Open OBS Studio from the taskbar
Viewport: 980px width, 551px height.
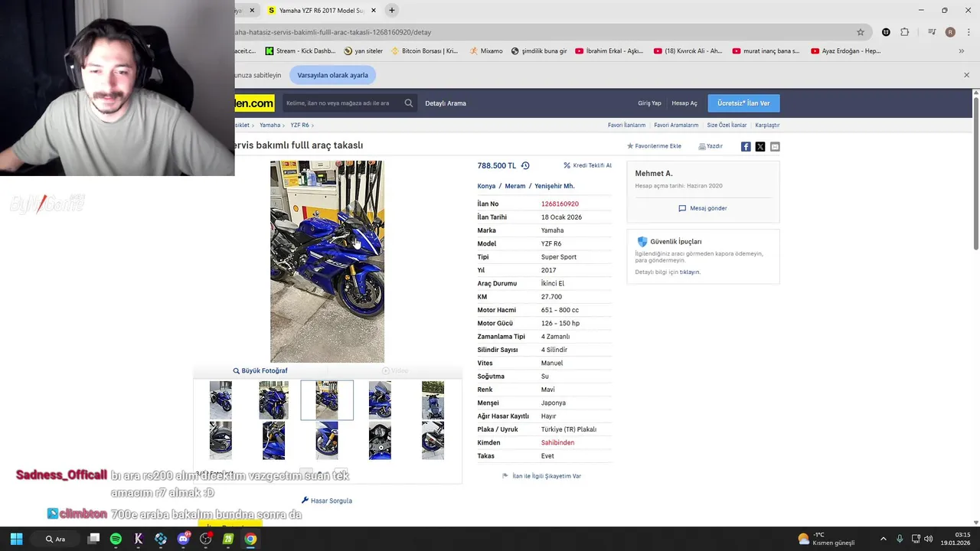pyautogui.click(x=205, y=539)
